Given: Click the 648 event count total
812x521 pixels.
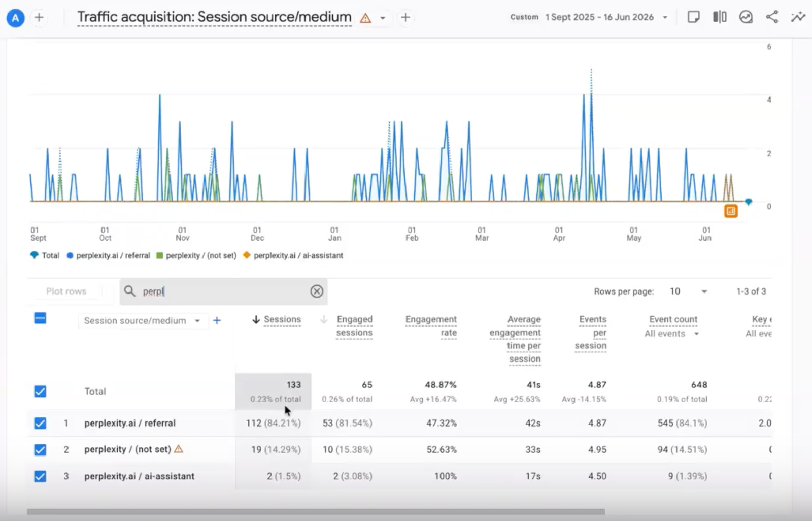Looking at the screenshot, I should point(699,385).
